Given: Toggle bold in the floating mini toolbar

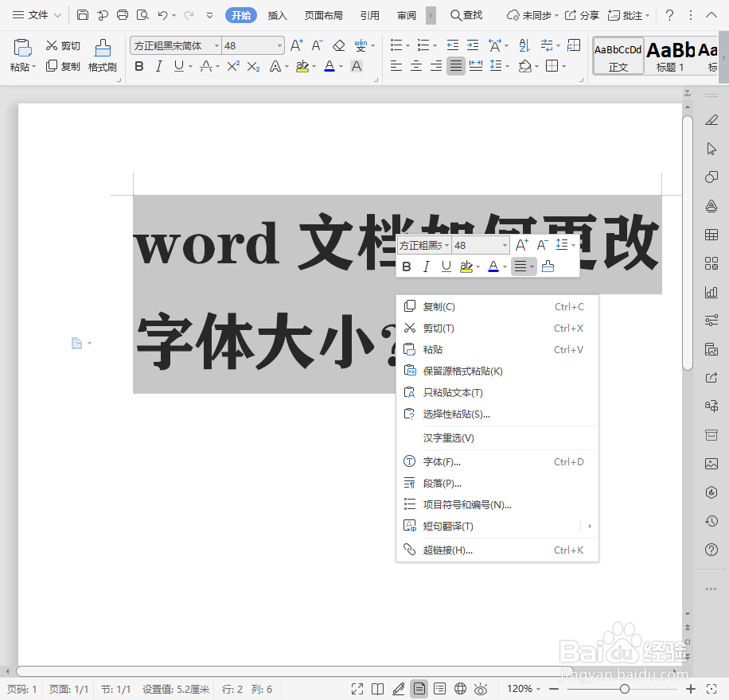Looking at the screenshot, I should [407, 266].
